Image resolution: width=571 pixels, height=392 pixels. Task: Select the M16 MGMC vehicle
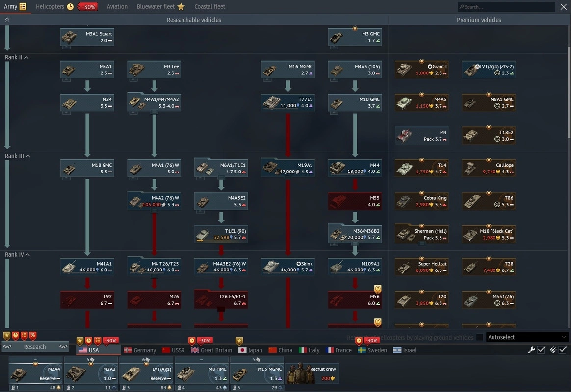pos(288,70)
